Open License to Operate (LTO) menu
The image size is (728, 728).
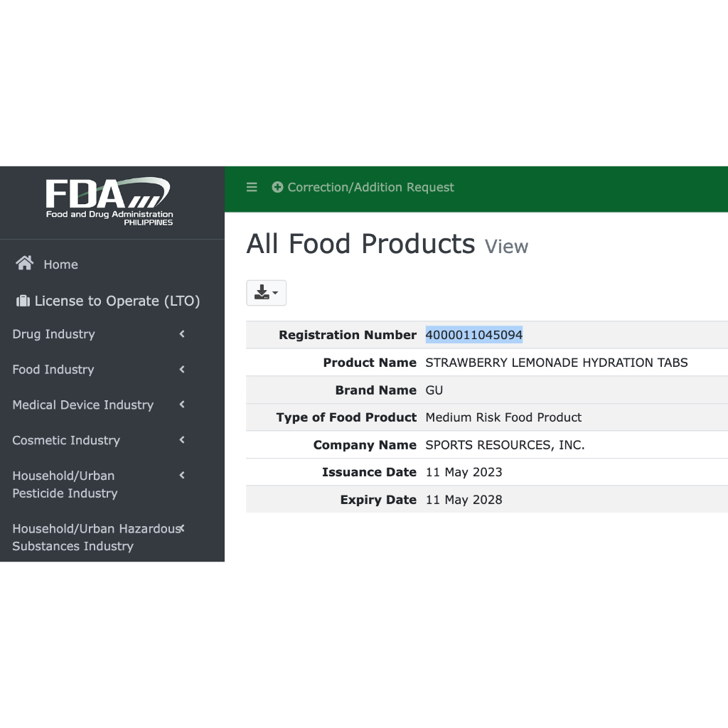point(117,301)
